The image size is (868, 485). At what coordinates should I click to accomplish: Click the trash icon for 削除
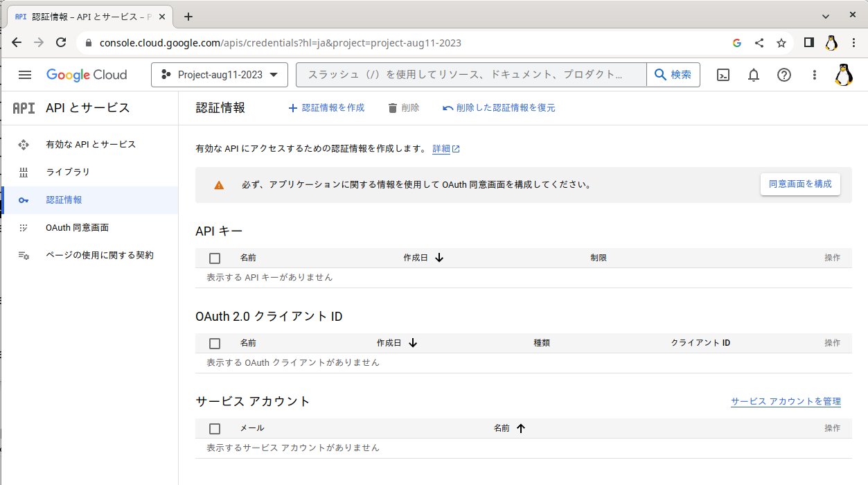click(x=393, y=108)
